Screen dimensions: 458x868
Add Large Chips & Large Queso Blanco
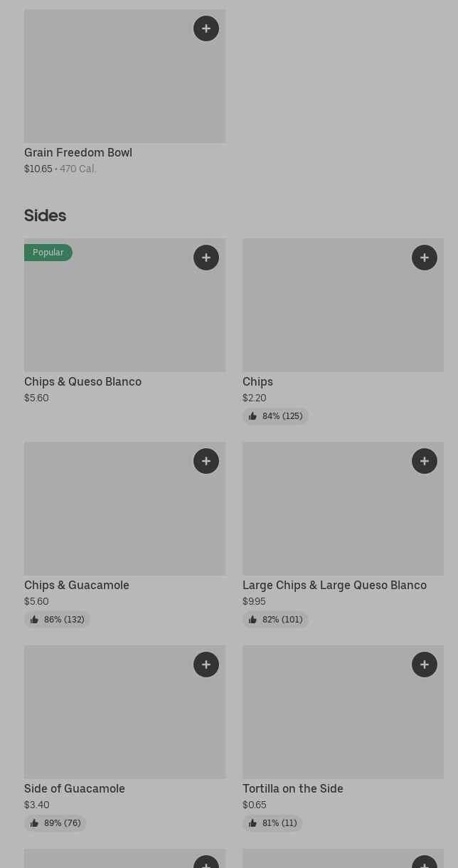[425, 461]
